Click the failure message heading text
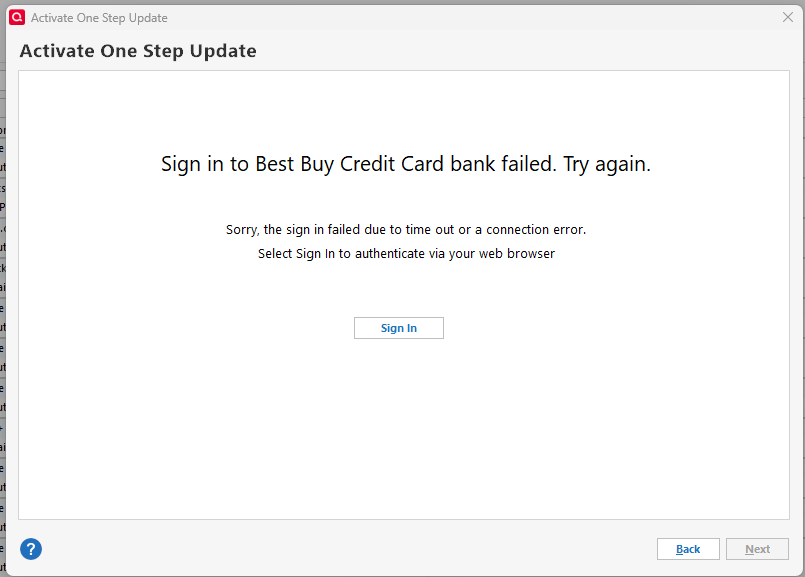The width and height of the screenshot is (805, 577). pos(404,163)
